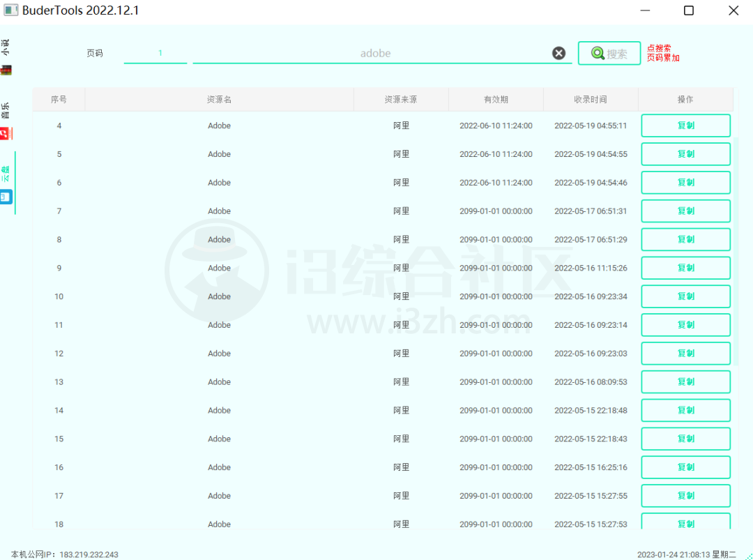
Task: Click timestamp 2022-05-15 16:25:16
Action: (x=591, y=467)
